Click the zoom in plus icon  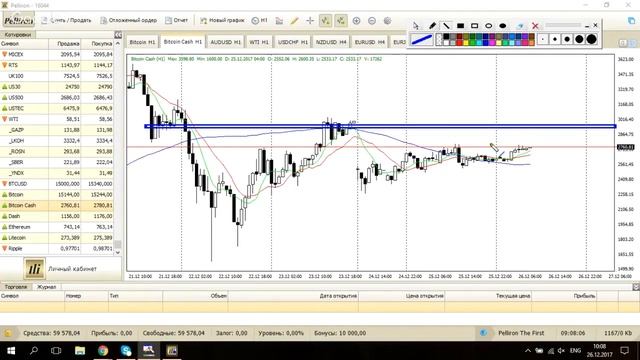point(356,20)
